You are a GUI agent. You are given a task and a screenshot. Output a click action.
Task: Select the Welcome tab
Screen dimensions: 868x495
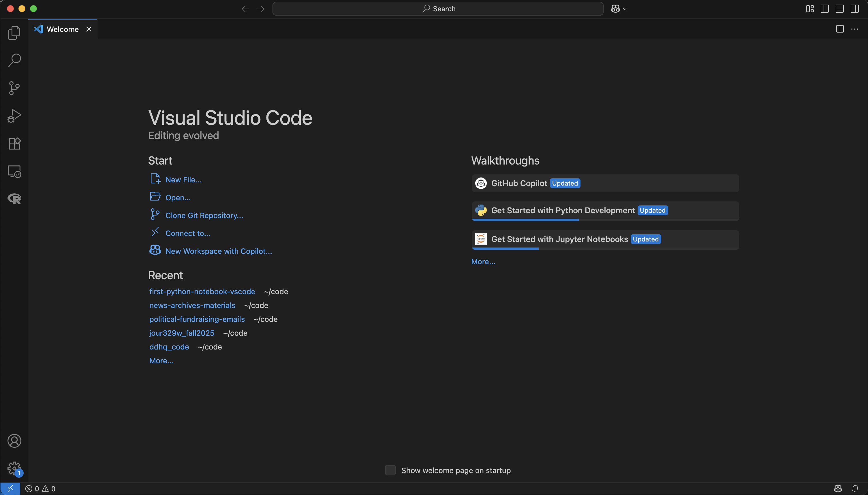click(63, 29)
